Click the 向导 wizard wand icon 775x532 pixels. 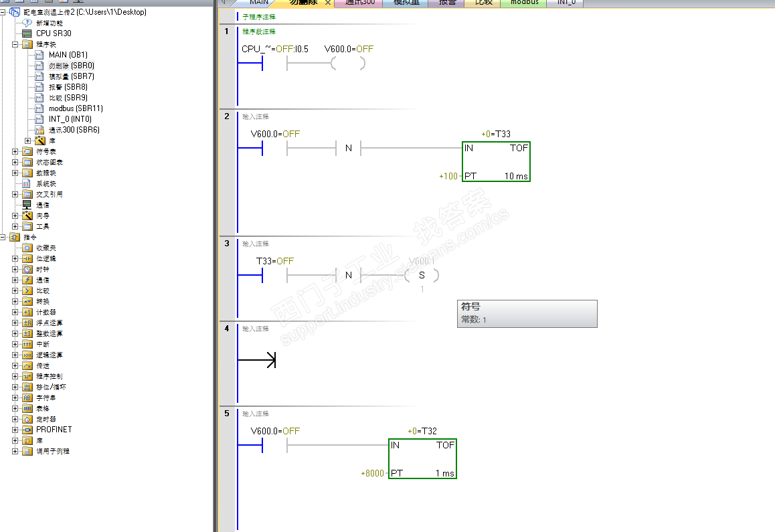(x=27, y=215)
